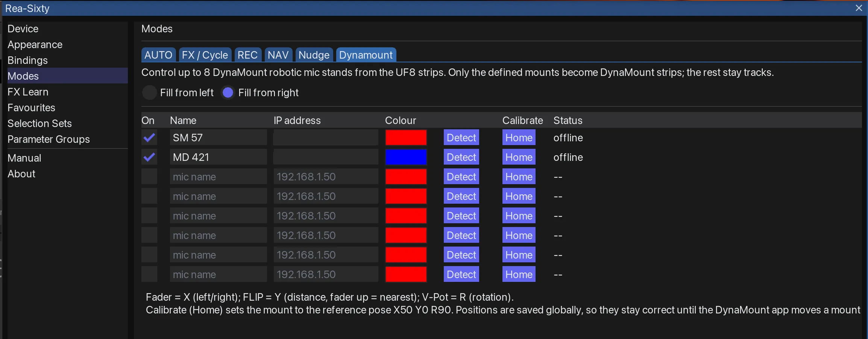The image size is (868, 339).
Task: Open the FX Learn section
Action: (28, 92)
